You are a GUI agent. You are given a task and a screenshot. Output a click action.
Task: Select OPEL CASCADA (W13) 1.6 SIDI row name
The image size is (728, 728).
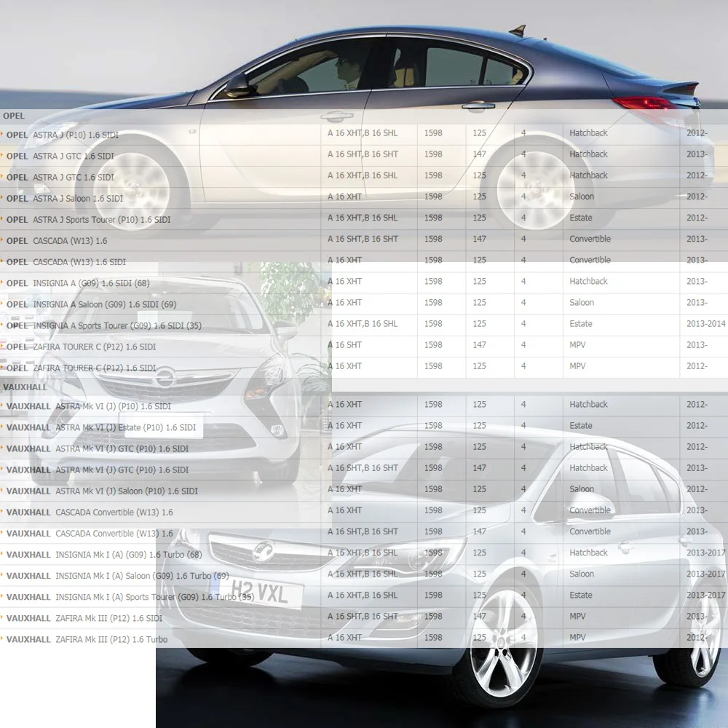[x=66, y=262]
